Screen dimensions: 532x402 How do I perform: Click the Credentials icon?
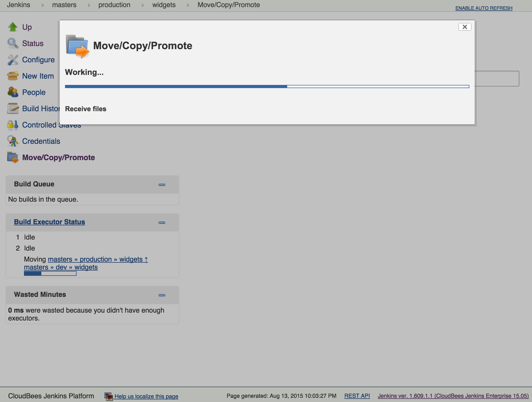(12, 141)
